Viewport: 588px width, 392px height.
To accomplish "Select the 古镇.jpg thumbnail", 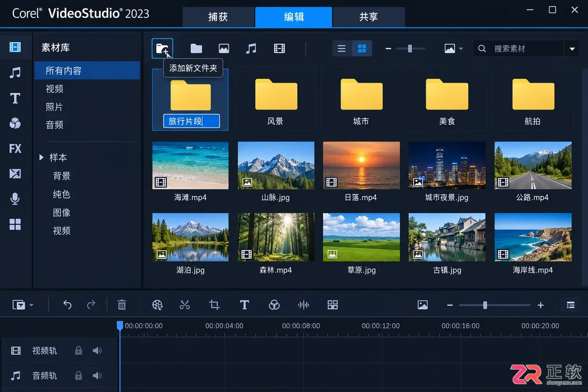I will (x=447, y=237).
